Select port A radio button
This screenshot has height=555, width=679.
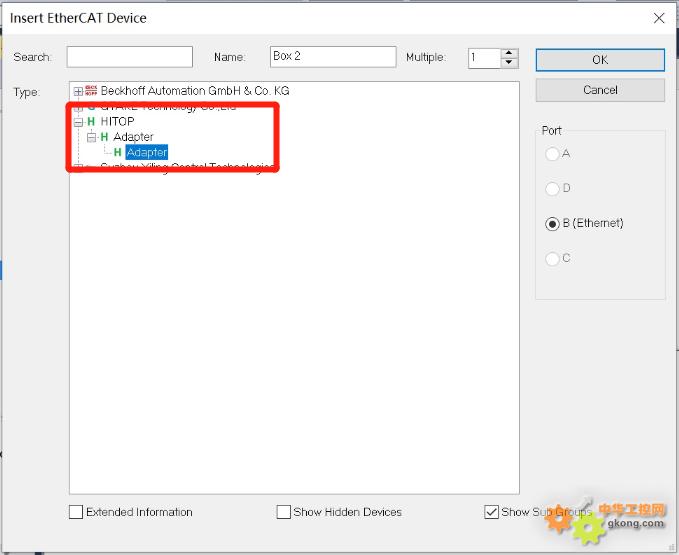coord(552,154)
